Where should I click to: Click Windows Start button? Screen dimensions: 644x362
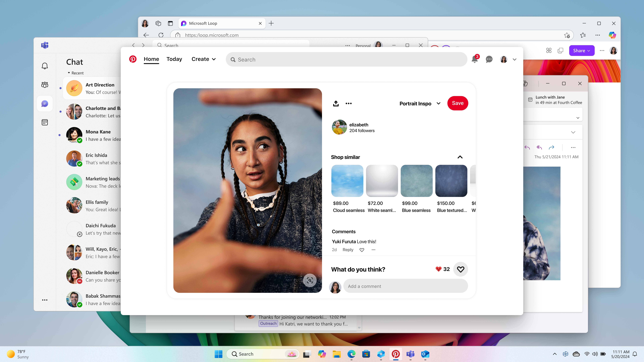pos(219,354)
